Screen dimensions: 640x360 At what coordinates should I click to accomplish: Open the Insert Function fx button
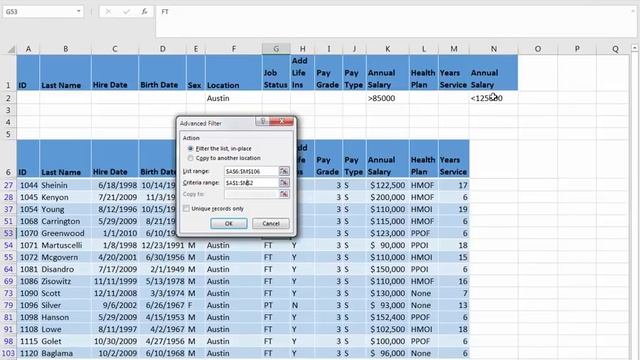(x=144, y=12)
